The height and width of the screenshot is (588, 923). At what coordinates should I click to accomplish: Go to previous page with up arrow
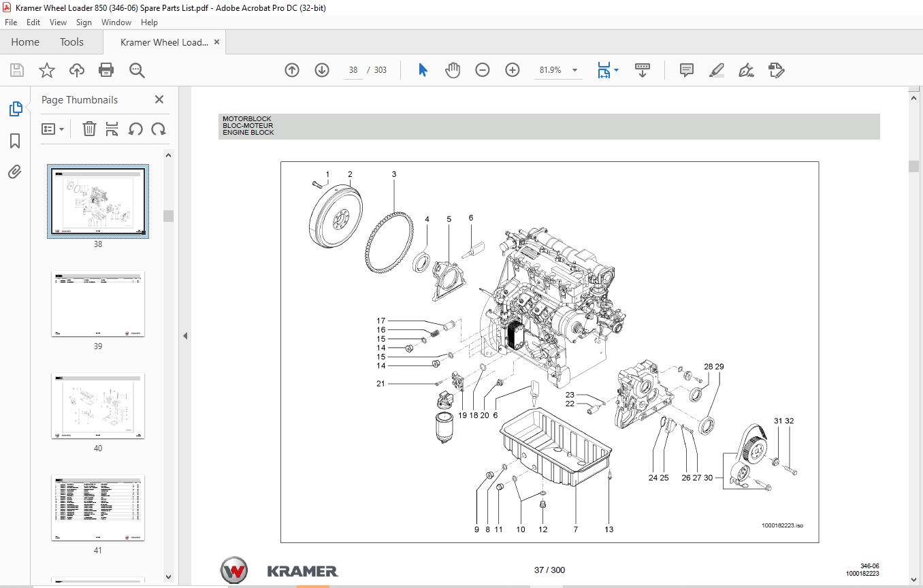[292, 70]
